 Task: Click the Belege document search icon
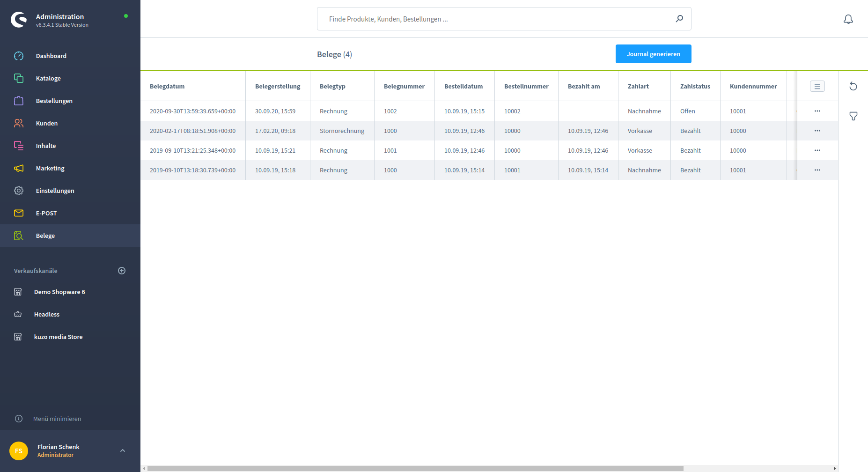tap(19, 236)
